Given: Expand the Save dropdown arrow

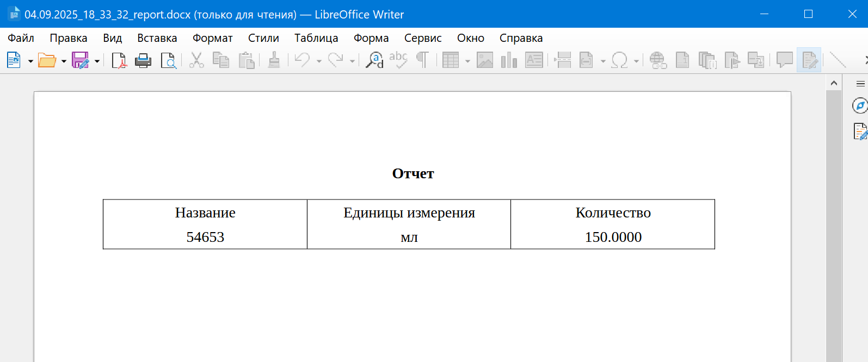Looking at the screenshot, I should click(97, 61).
